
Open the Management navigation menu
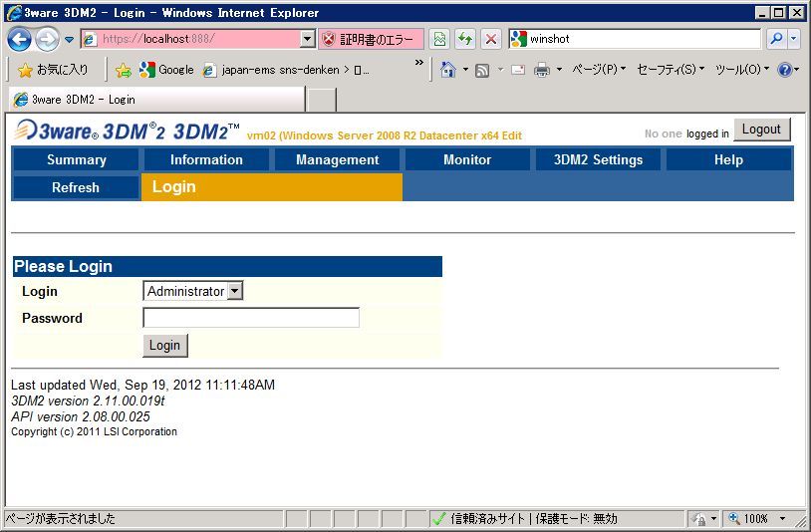(x=337, y=159)
